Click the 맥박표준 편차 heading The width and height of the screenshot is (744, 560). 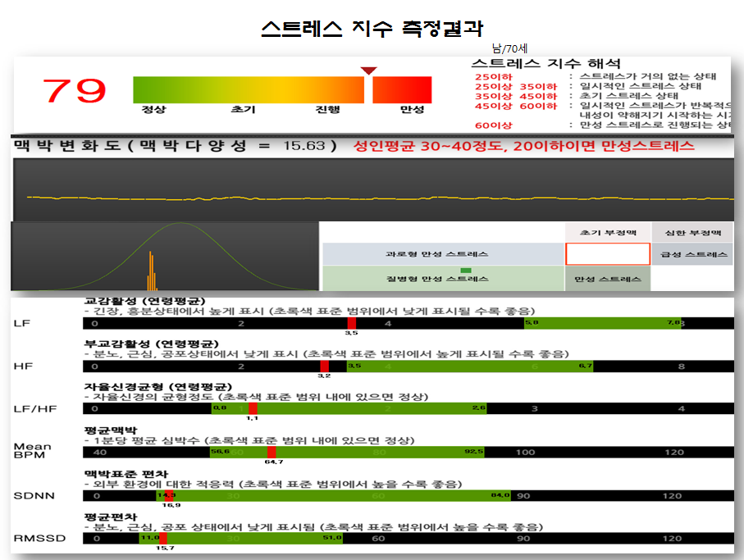click(x=126, y=474)
